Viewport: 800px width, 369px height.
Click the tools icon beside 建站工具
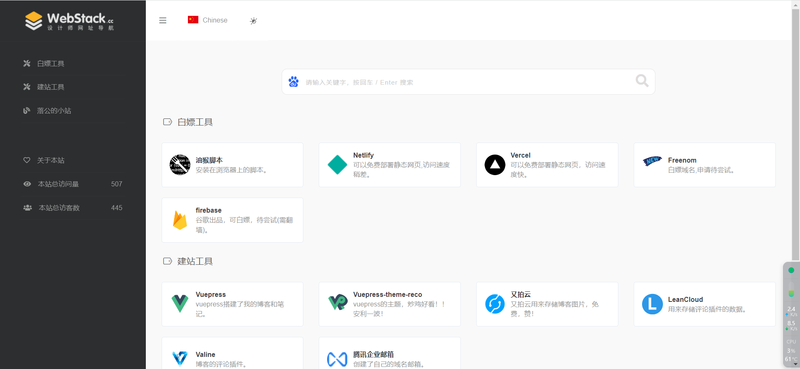pyautogui.click(x=27, y=87)
